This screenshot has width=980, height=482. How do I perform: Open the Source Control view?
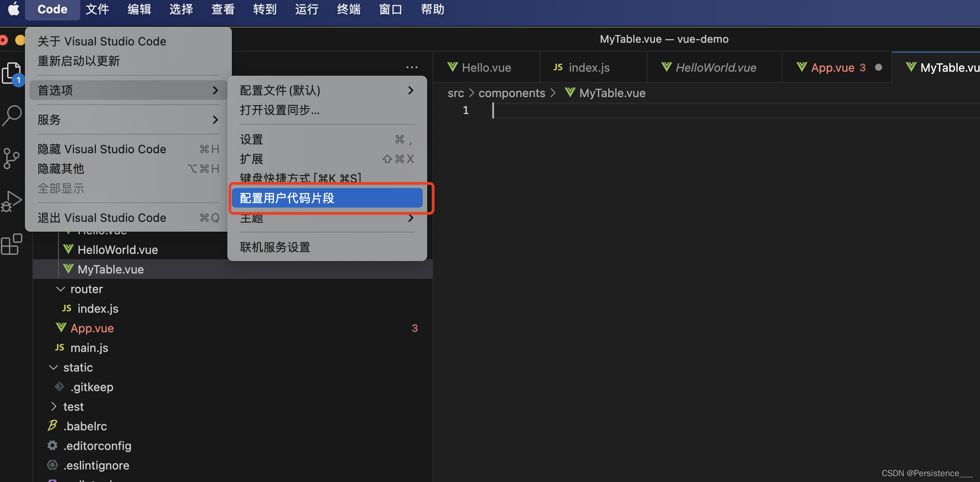click(12, 158)
